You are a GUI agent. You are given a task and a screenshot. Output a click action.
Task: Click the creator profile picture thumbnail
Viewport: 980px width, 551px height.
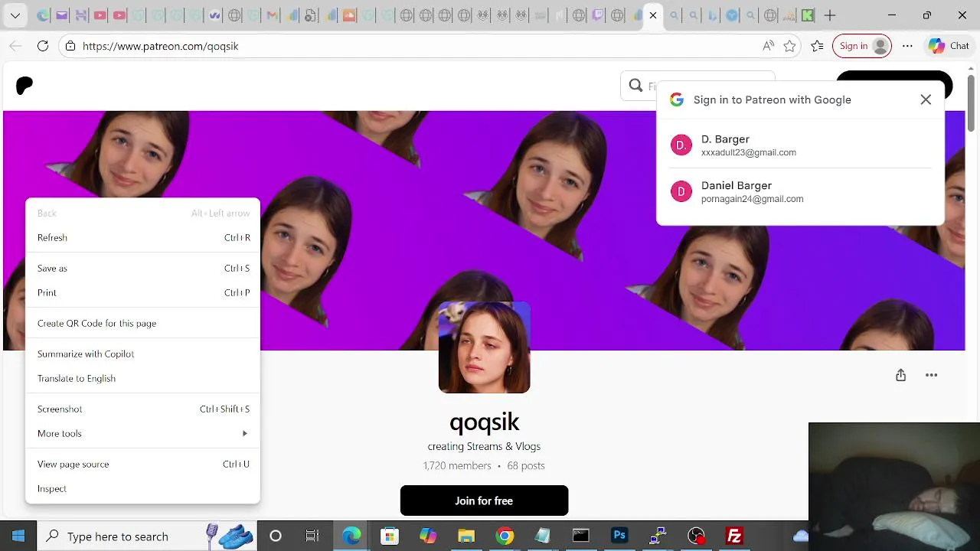point(484,347)
